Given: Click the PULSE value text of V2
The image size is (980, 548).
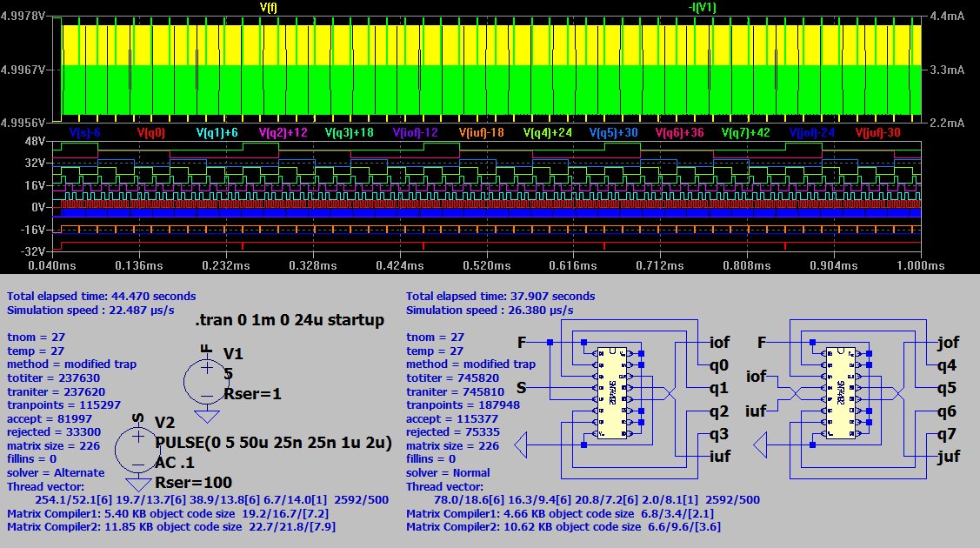Looking at the screenshot, I should tap(273, 443).
